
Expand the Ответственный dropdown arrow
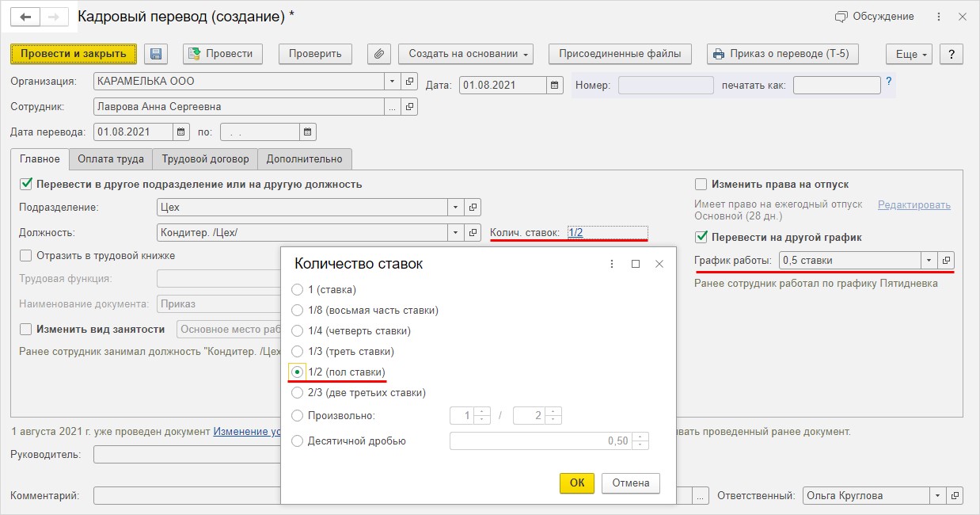pos(938,496)
